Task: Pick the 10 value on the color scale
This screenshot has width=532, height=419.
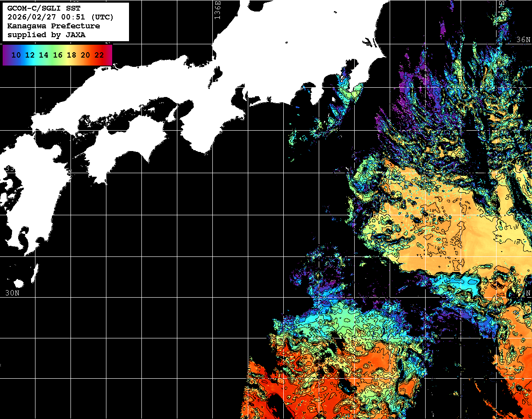Action: coord(16,55)
